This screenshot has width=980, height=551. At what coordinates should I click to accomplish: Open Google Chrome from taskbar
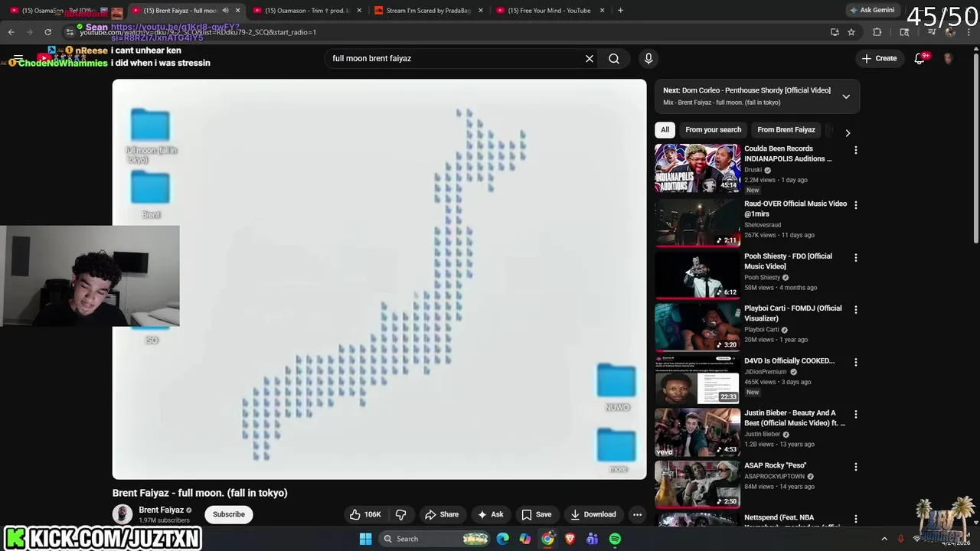[547, 539]
